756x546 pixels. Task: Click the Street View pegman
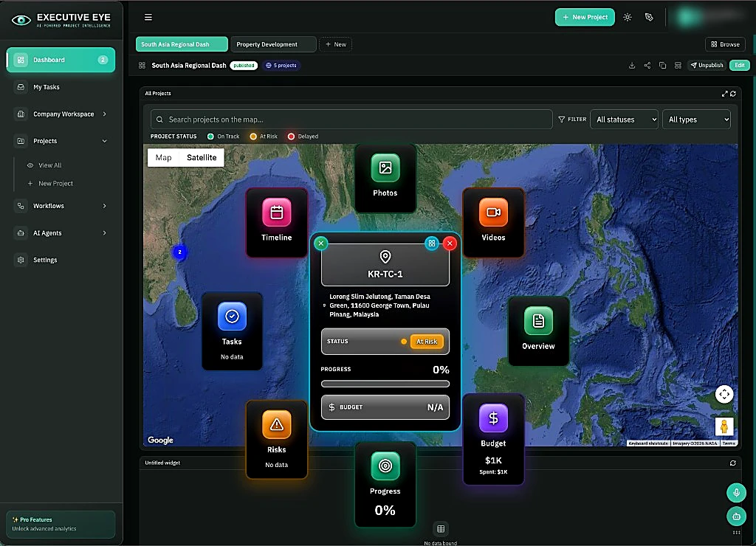pos(724,426)
